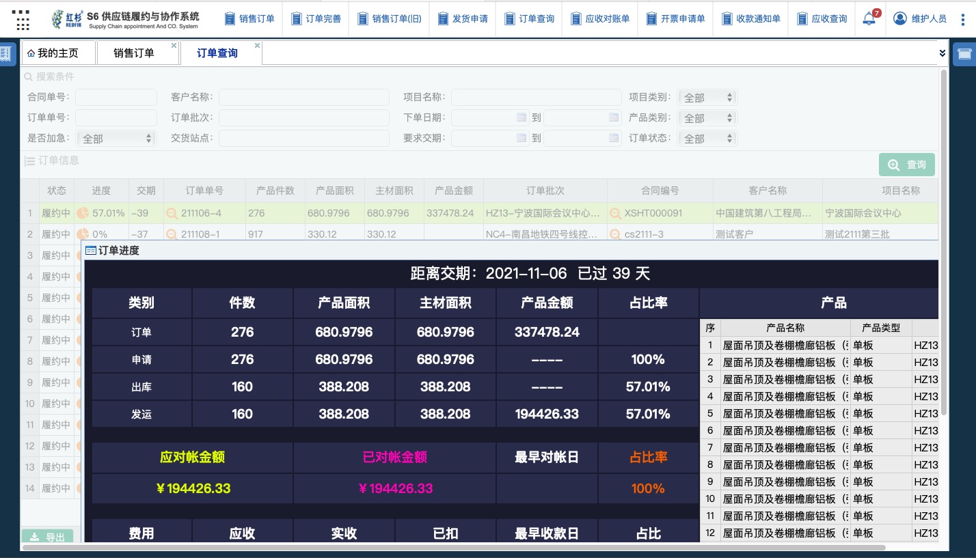
Task: Click magnifier icon beside contract XSHT000091
Action: pyautogui.click(x=615, y=213)
